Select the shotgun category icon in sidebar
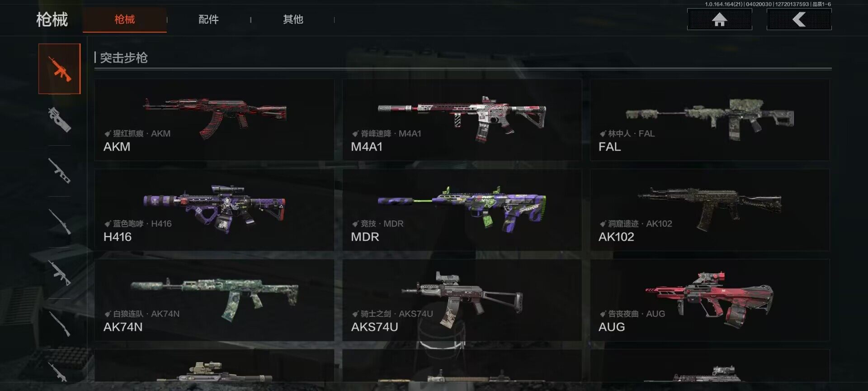Viewport: 868px width, 391px height. tap(59, 324)
